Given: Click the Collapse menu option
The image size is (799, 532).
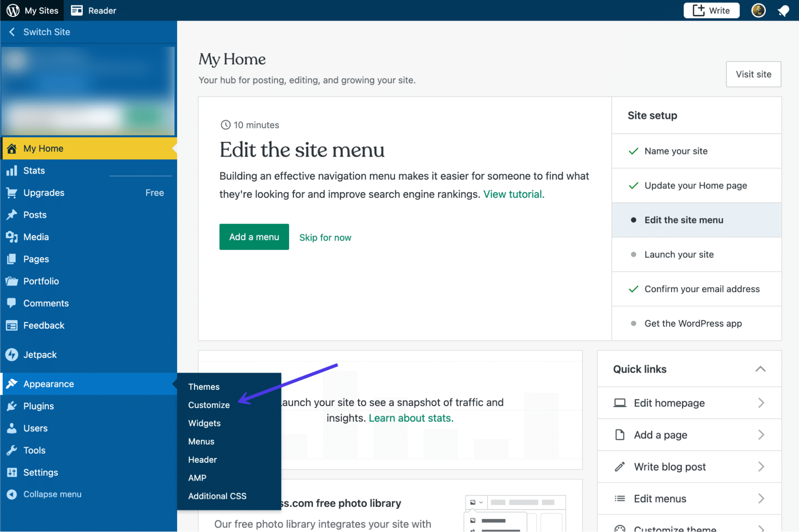Looking at the screenshot, I should [52, 494].
